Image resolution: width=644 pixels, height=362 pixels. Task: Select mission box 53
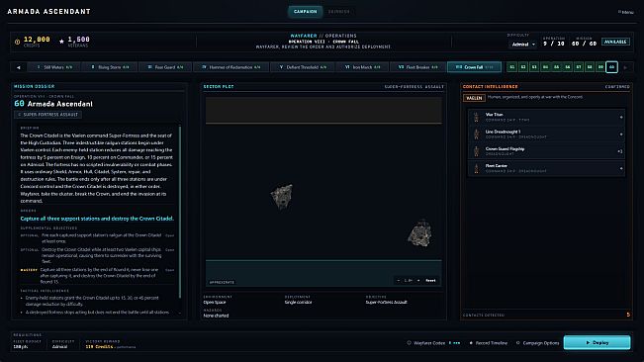(x=534, y=67)
